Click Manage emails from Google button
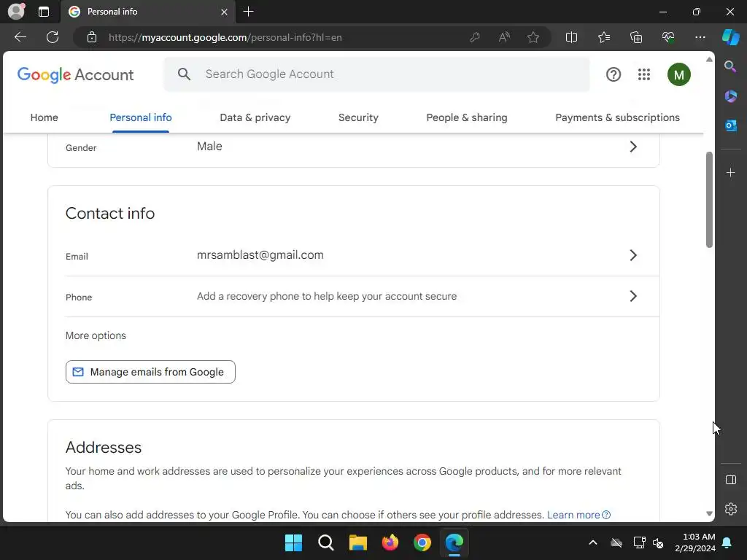Image resolution: width=747 pixels, height=560 pixels. [x=150, y=372]
